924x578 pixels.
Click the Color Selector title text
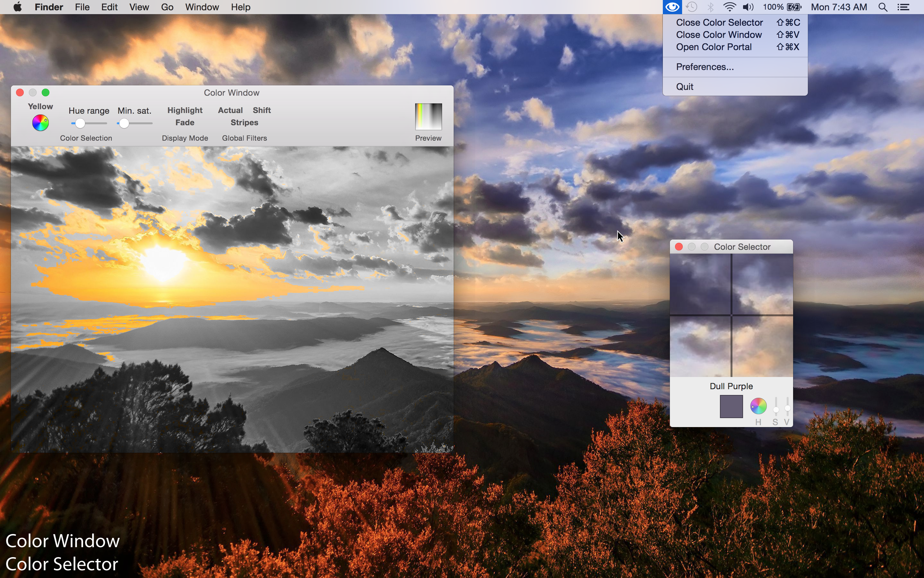click(742, 247)
